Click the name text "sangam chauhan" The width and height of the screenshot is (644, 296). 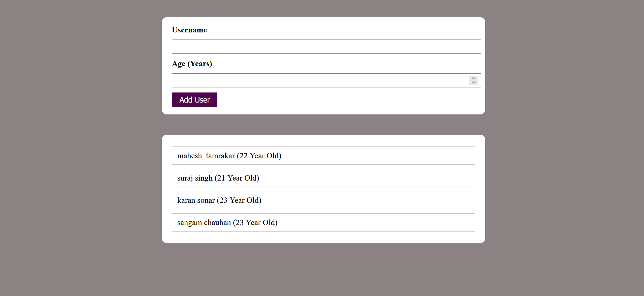(204, 223)
